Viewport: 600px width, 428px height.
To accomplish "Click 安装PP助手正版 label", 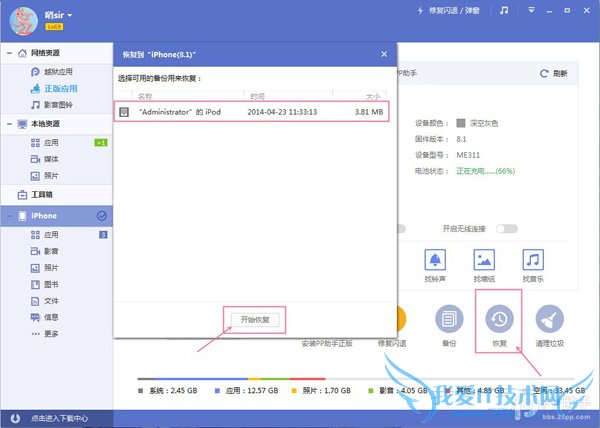I will [327, 343].
